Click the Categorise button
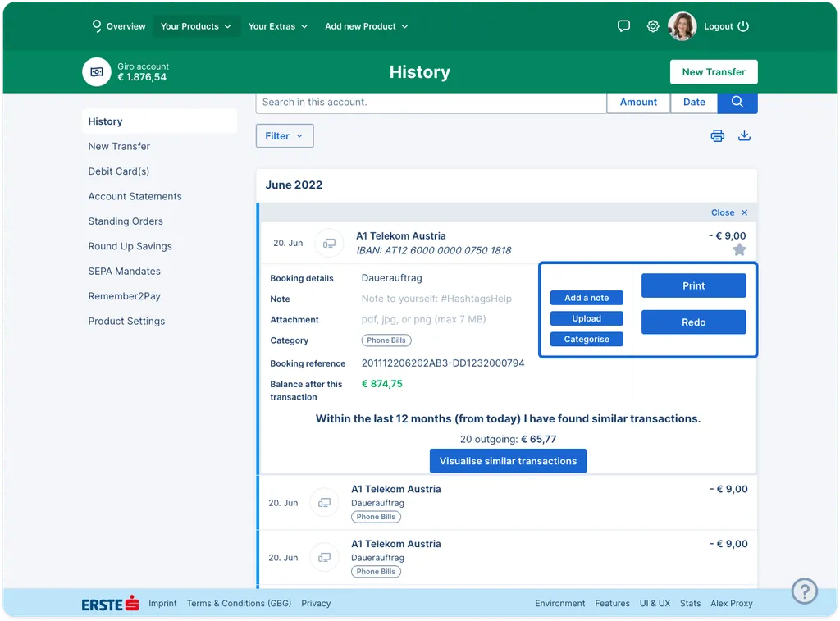840x621 pixels. pos(587,339)
